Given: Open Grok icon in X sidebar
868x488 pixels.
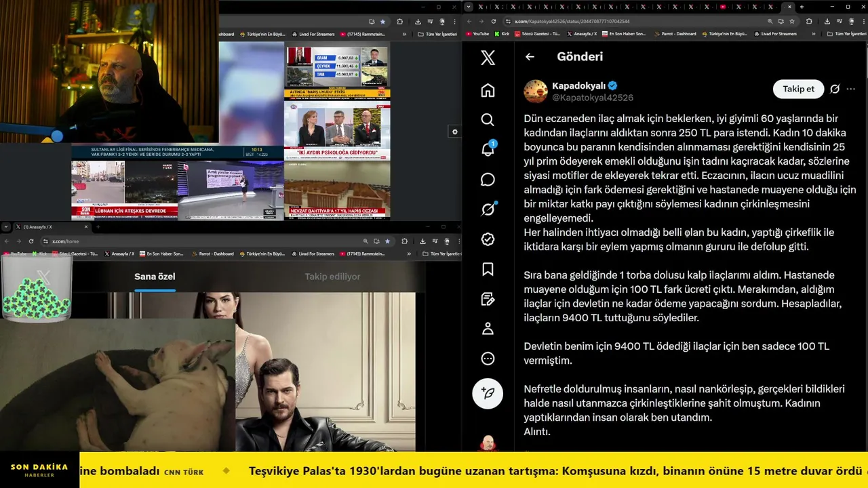Looking at the screenshot, I should tap(488, 209).
